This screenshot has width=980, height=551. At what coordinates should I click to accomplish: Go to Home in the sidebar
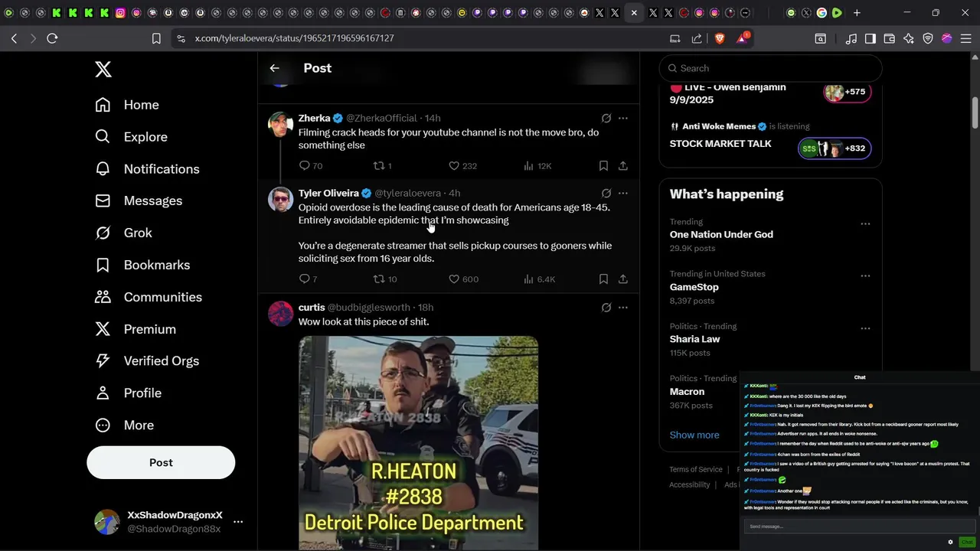click(127, 105)
